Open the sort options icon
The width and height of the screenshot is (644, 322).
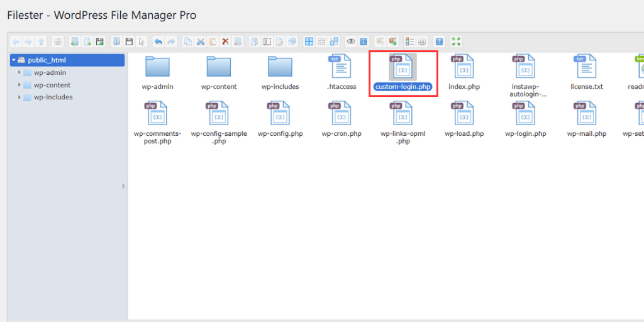click(x=423, y=42)
